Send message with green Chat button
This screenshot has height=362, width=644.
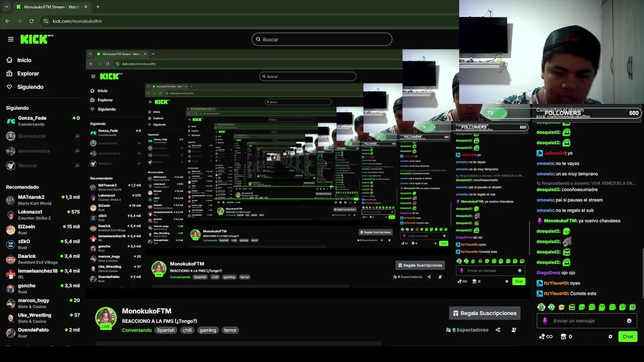coord(628,336)
